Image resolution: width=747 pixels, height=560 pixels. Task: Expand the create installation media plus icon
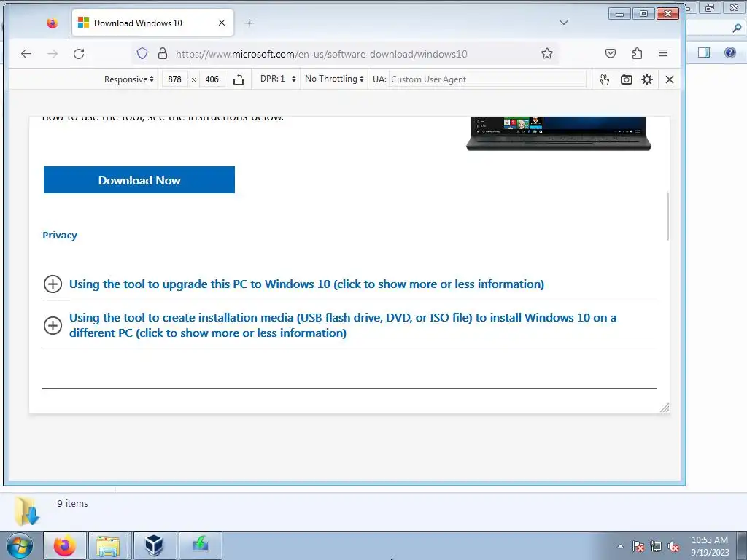point(53,326)
